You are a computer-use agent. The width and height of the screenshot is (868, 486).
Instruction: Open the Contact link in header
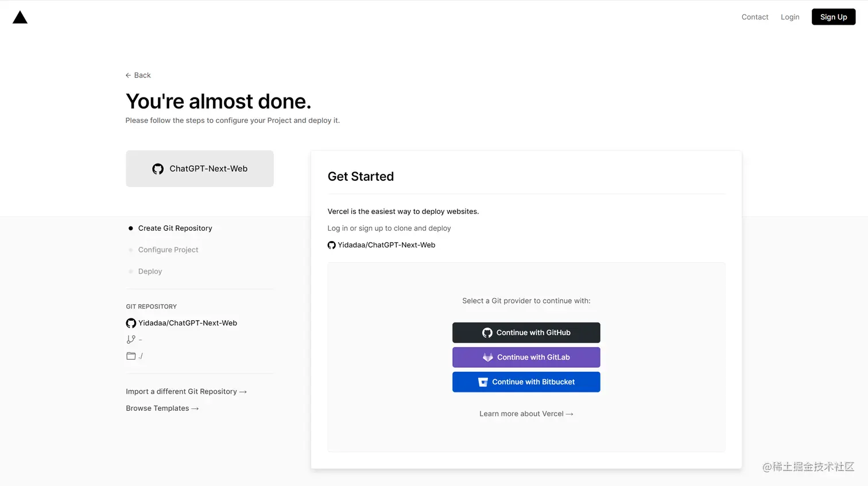tap(755, 17)
